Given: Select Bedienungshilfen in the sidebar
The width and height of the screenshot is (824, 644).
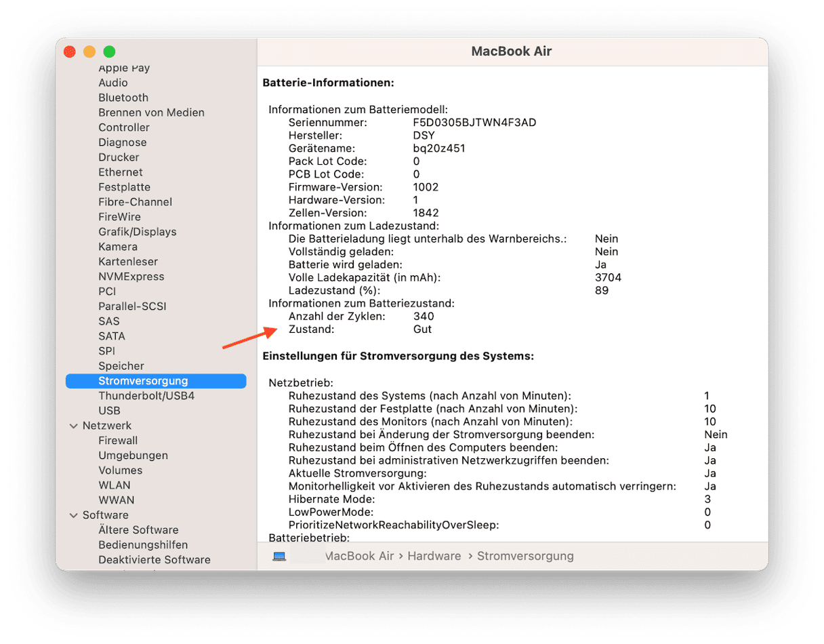Looking at the screenshot, I should (143, 545).
